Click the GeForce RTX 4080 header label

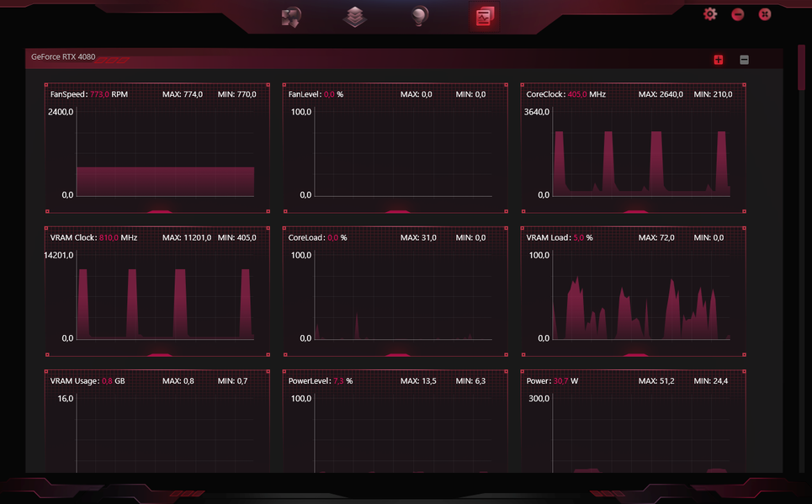[x=63, y=57]
